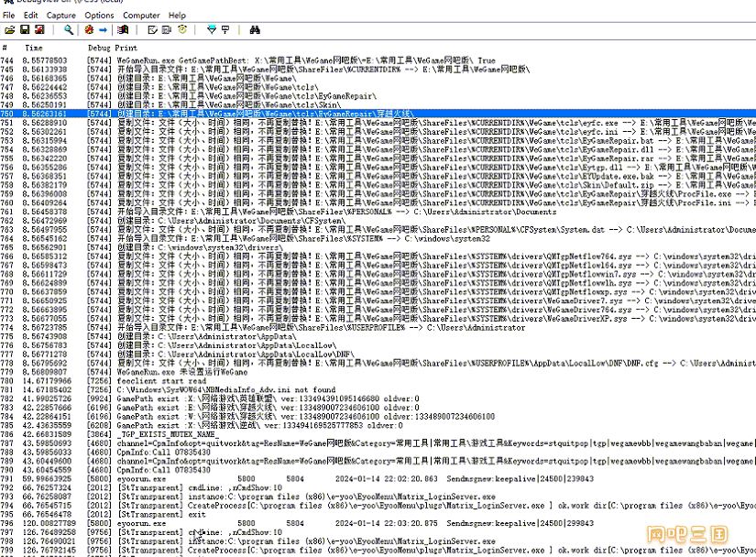Select row 764 ending 'C:\windows\system32'
The width and height of the screenshot is (756, 557).
point(378,238)
